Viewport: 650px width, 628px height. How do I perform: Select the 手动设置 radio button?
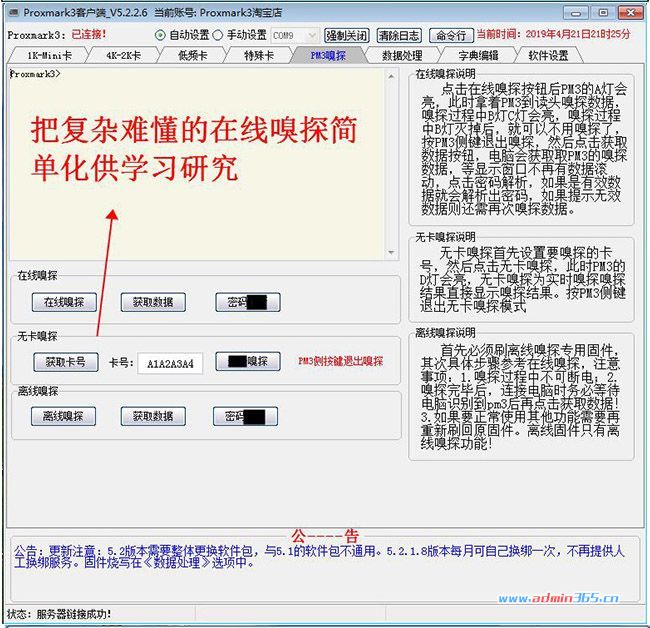(x=218, y=35)
